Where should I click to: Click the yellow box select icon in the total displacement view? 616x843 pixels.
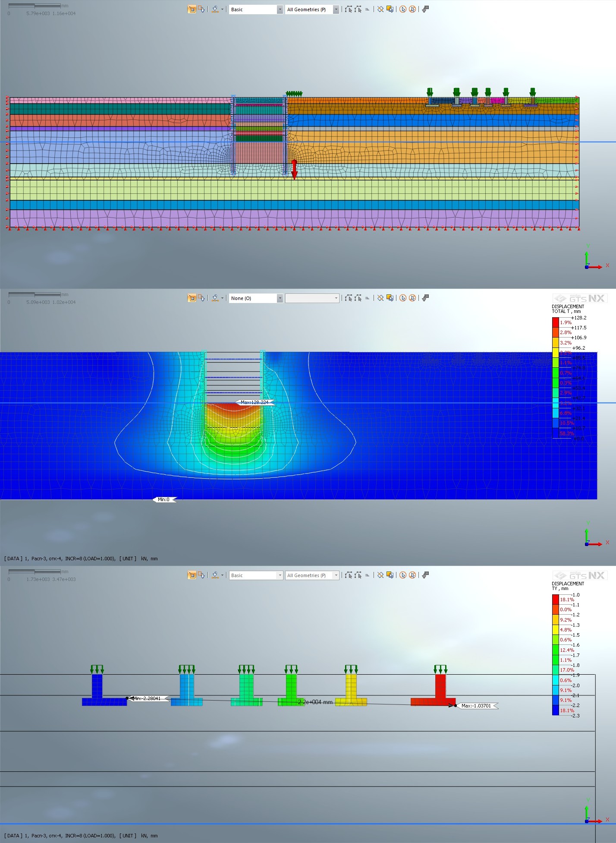(x=390, y=298)
